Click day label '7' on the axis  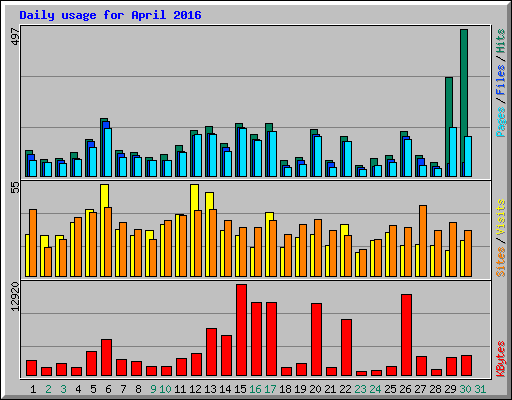click(123, 389)
